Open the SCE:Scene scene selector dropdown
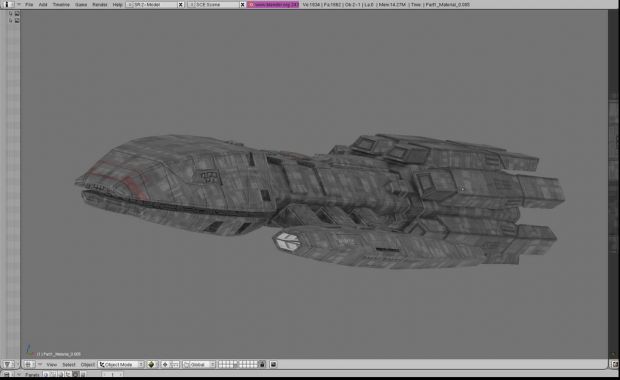 coord(191,5)
